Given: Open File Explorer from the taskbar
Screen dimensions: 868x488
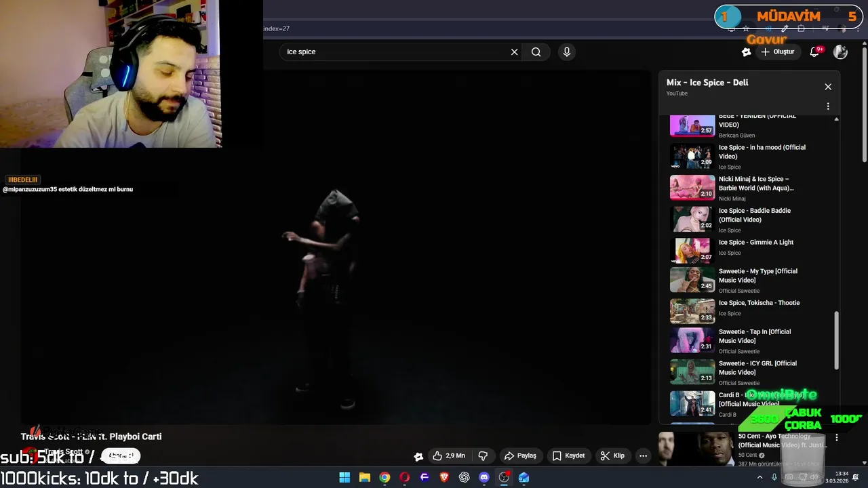Looking at the screenshot, I should click(x=364, y=477).
